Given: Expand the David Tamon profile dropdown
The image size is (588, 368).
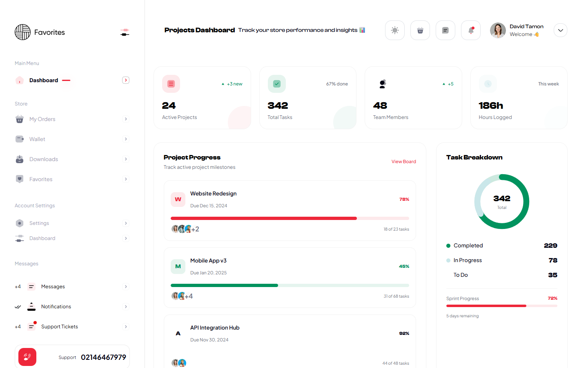Looking at the screenshot, I should click(x=560, y=30).
